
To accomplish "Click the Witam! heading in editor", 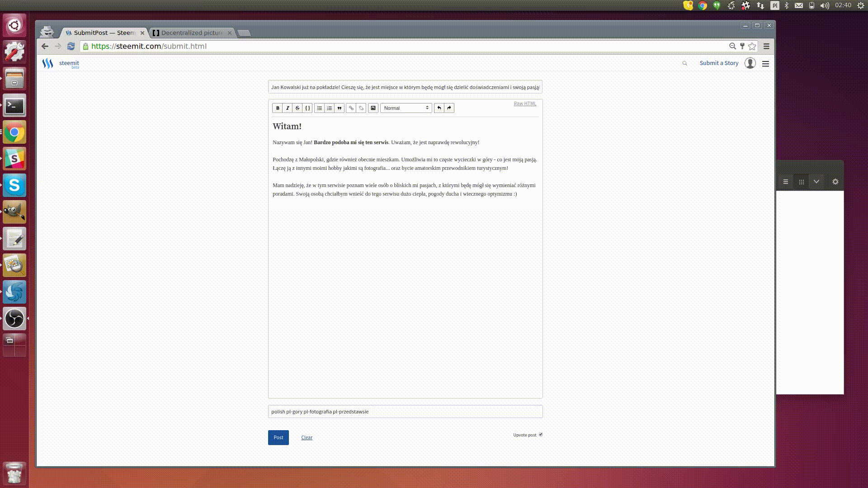I will 287,127.
